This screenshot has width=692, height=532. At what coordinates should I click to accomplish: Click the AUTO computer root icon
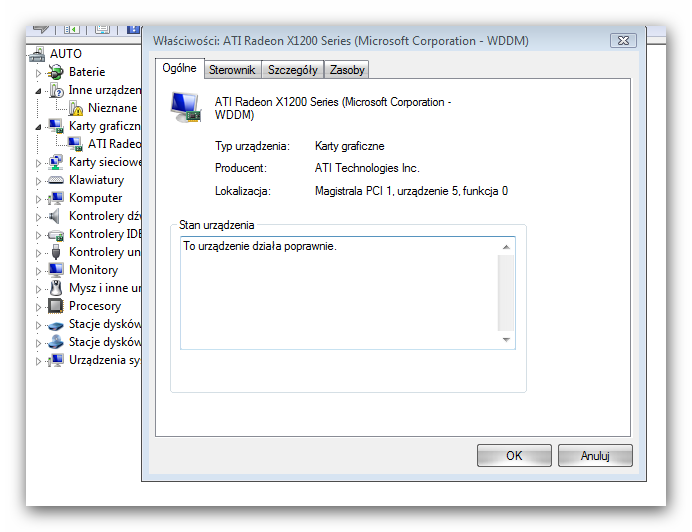point(37,54)
